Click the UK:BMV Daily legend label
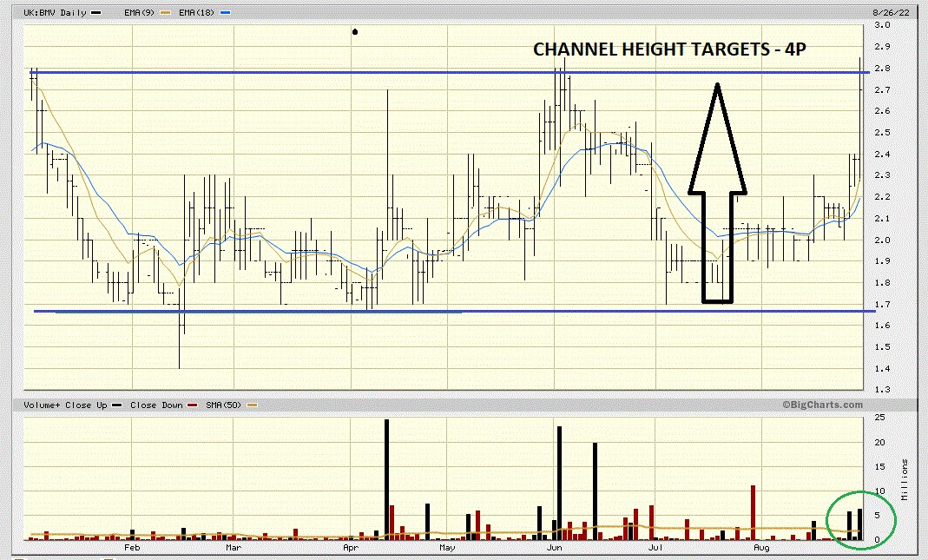The height and width of the screenshot is (560, 928). tap(55, 12)
